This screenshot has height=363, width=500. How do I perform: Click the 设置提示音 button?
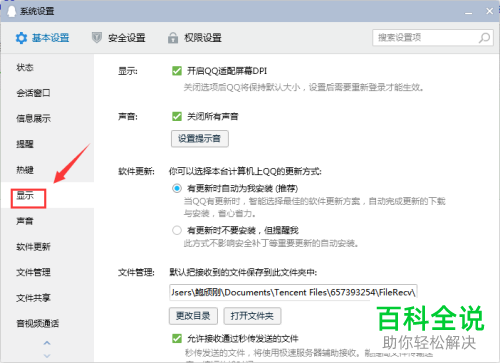(x=200, y=139)
